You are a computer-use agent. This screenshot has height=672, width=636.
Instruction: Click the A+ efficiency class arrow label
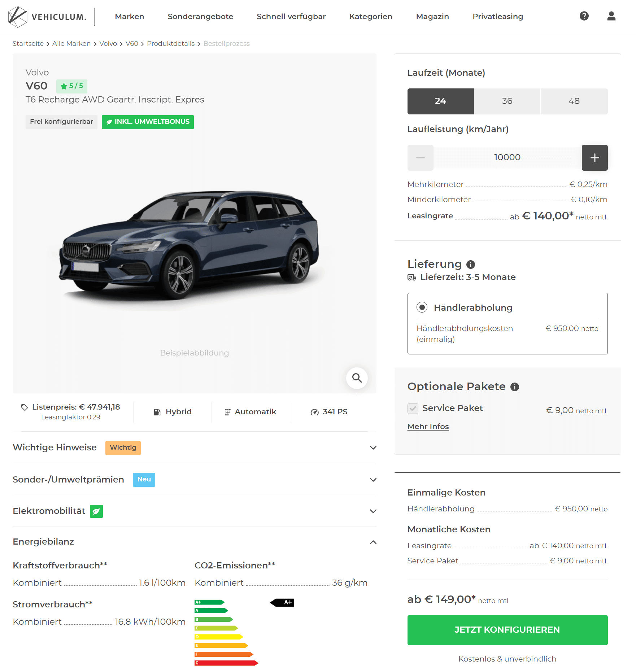click(282, 602)
